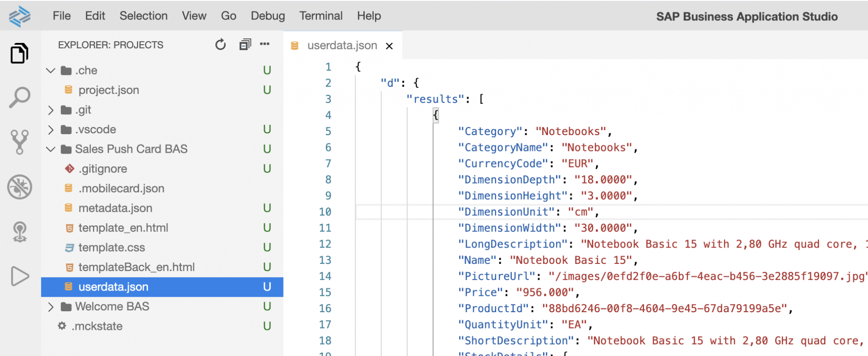Viewport: 868px width, 356px height.
Task: Click the git diamond icon of .gitignore
Action: pos(70,169)
